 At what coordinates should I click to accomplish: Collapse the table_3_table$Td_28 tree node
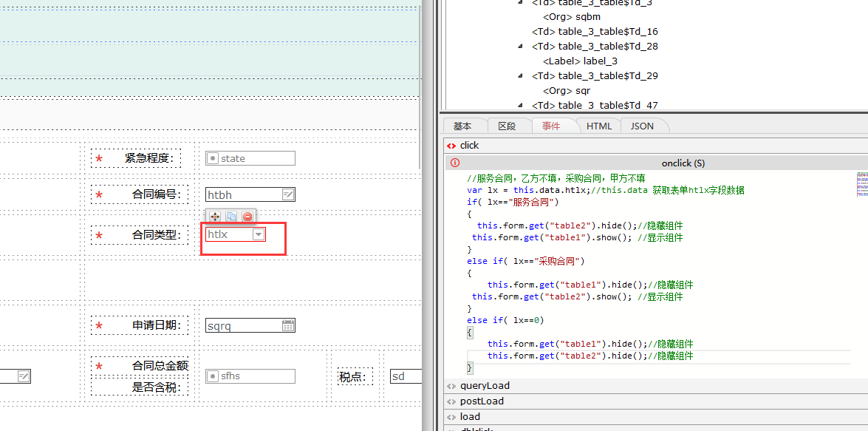pyautogui.click(x=520, y=47)
